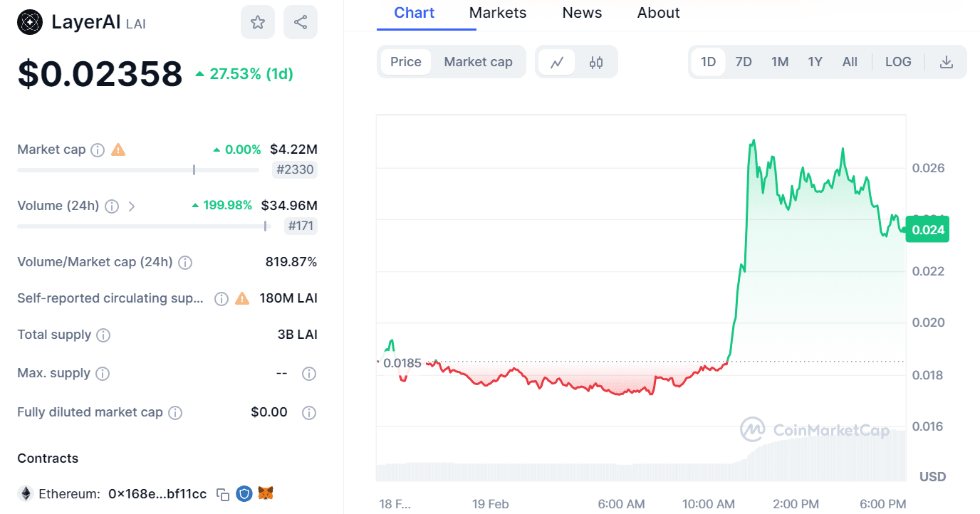Click the MetaMask fox icon

(266, 493)
